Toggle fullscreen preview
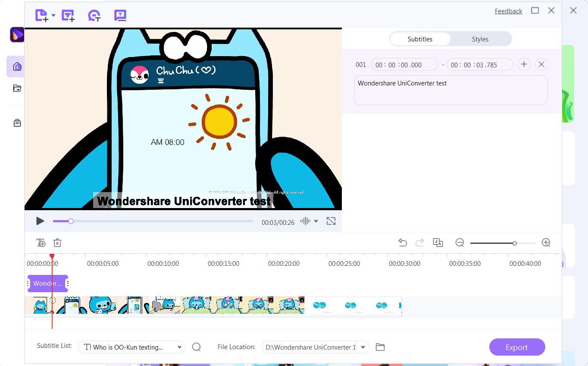588x366 pixels. (x=331, y=221)
